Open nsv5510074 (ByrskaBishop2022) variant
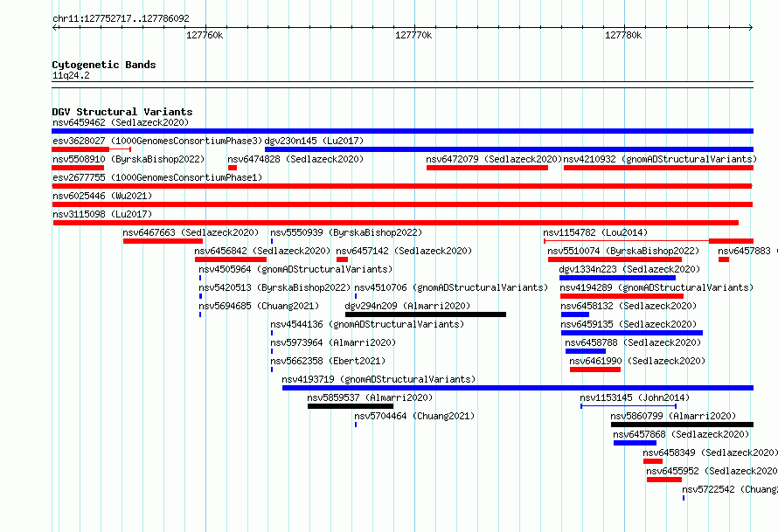Screen dimensions: 778x532 623,251
